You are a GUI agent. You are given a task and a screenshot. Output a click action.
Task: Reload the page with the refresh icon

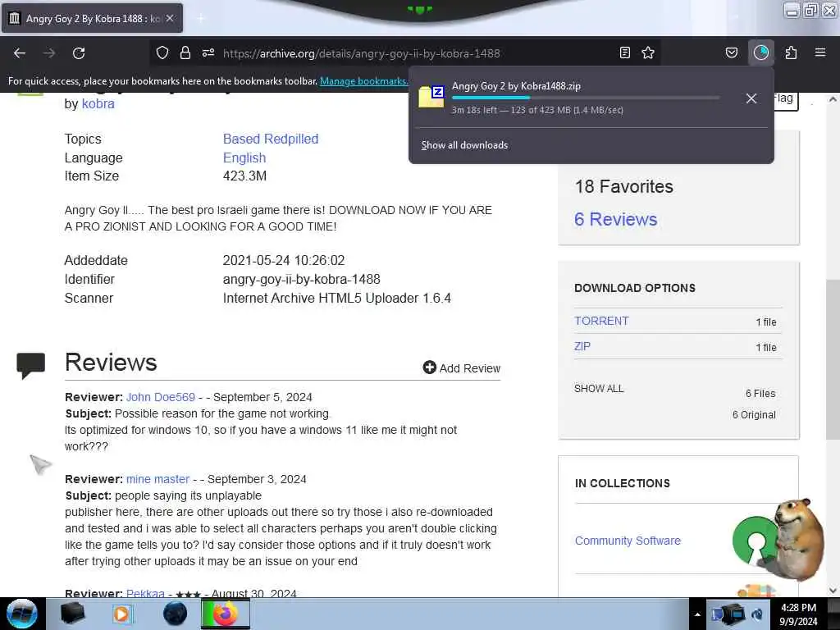pyautogui.click(x=79, y=53)
